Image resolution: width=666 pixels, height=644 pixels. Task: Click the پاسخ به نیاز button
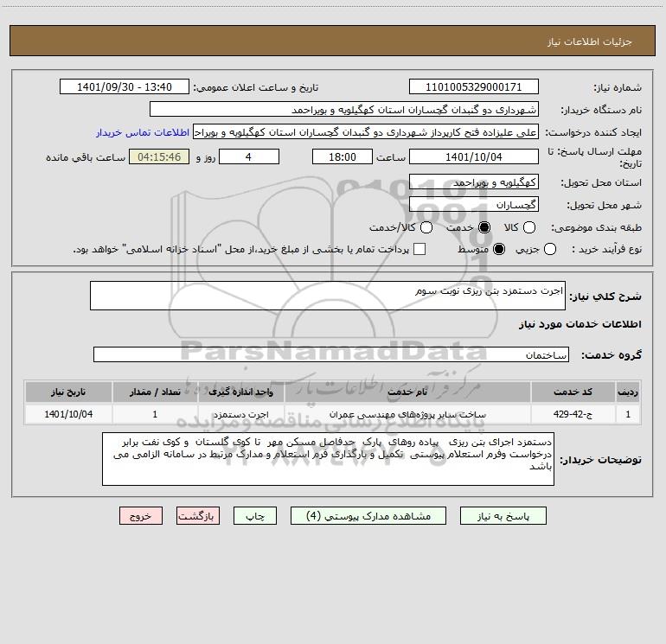pyautogui.click(x=503, y=516)
